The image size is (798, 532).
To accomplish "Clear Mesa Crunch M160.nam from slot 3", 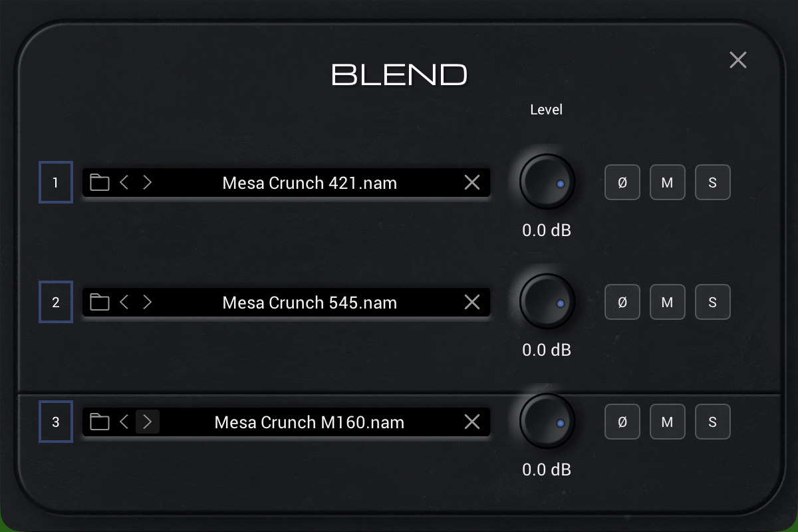I will [472, 422].
